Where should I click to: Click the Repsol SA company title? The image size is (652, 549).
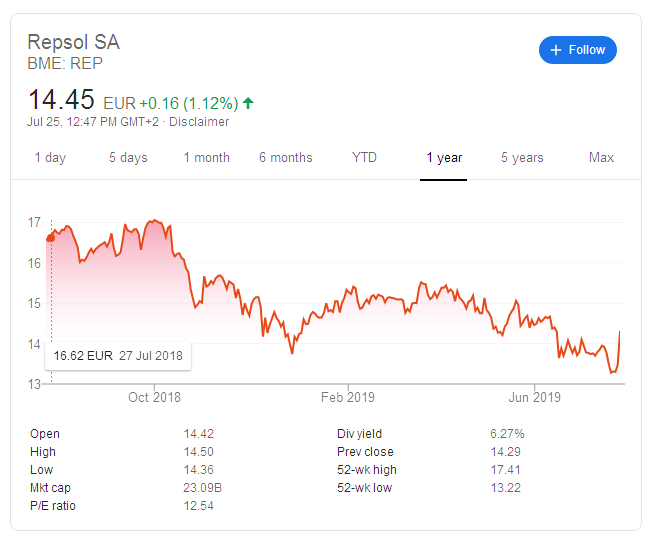73,42
